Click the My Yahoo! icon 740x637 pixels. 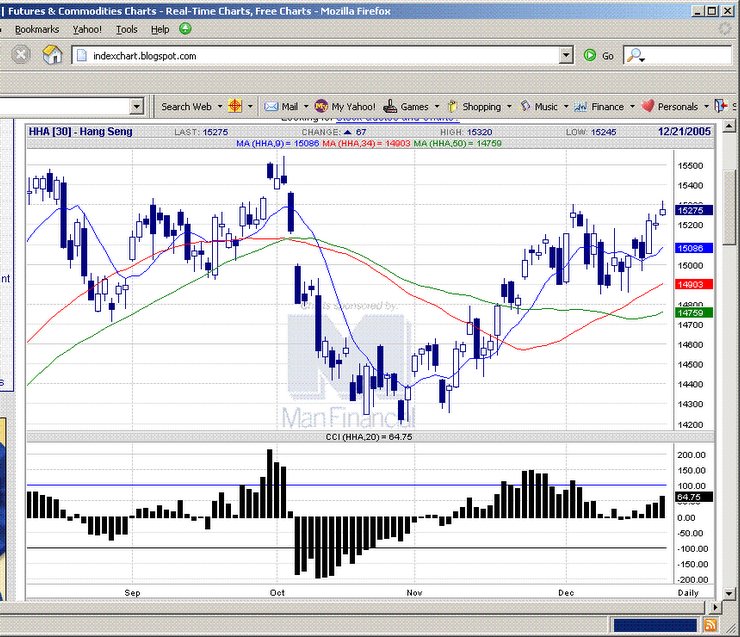pos(321,106)
